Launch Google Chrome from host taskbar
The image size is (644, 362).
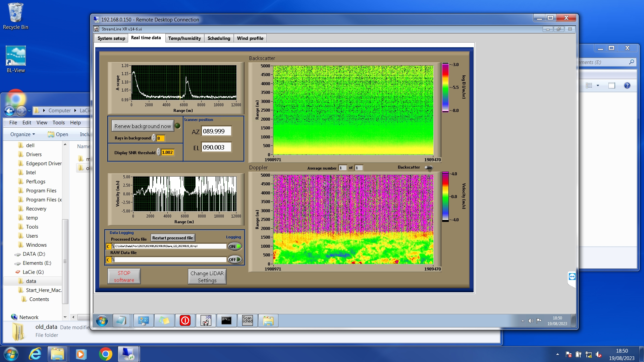[105, 354]
